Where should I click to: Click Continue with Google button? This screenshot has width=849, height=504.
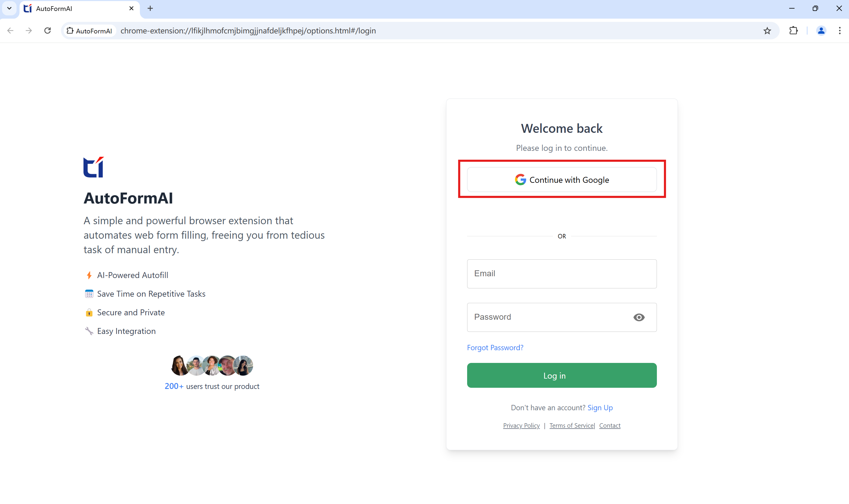click(562, 180)
